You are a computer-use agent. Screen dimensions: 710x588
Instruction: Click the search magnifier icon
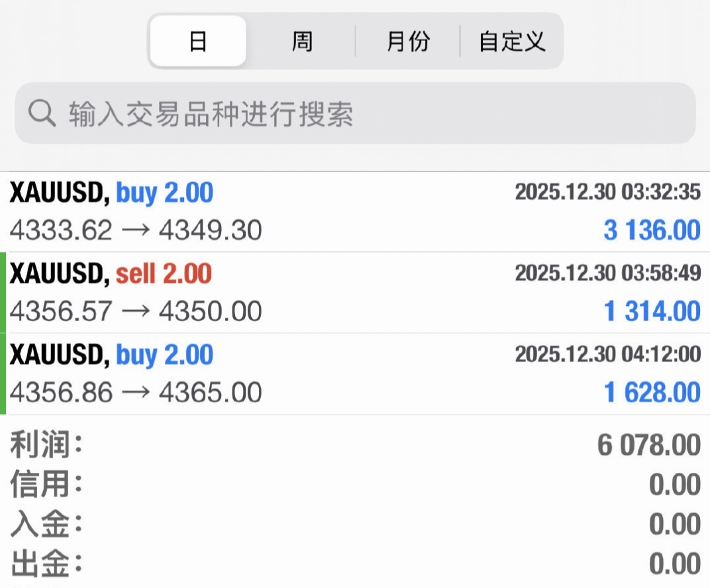[42, 113]
